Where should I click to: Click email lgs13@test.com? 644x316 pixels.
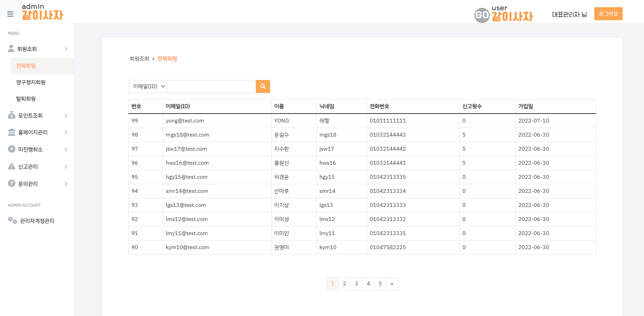click(186, 205)
